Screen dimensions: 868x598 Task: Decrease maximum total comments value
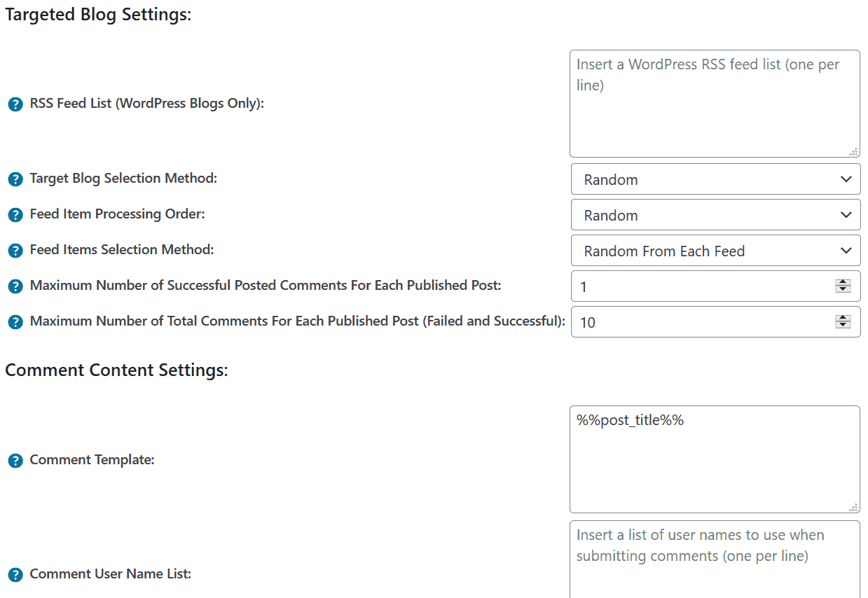click(843, 325)
